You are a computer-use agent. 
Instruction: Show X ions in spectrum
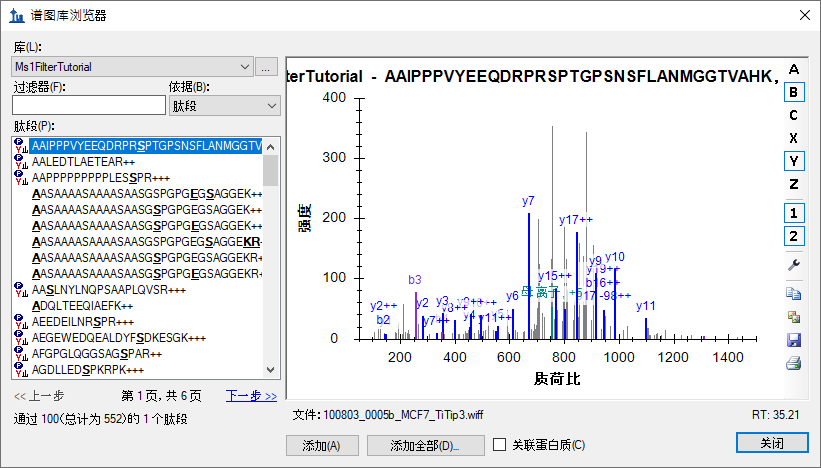[794, 138]
